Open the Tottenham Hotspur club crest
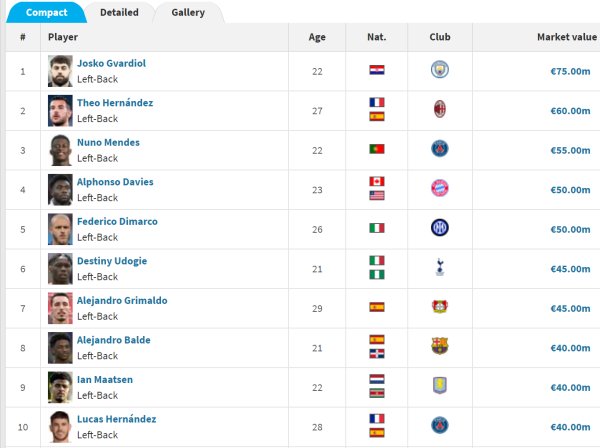Viewport: 600px width, 448px height. tap(440, 267)
